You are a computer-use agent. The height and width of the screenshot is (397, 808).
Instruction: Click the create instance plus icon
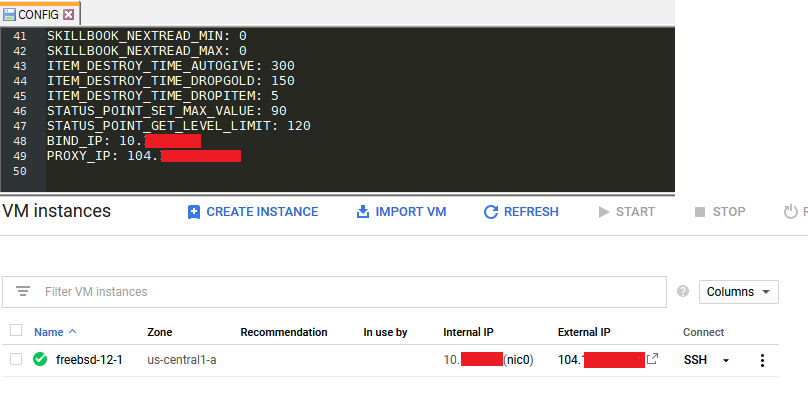pos(194,212)
